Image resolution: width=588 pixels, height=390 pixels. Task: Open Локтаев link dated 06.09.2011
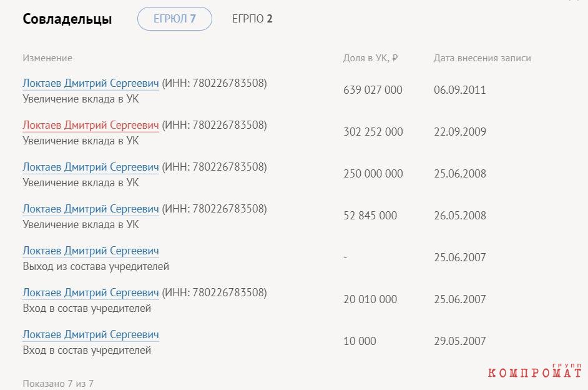coord(91,83)
